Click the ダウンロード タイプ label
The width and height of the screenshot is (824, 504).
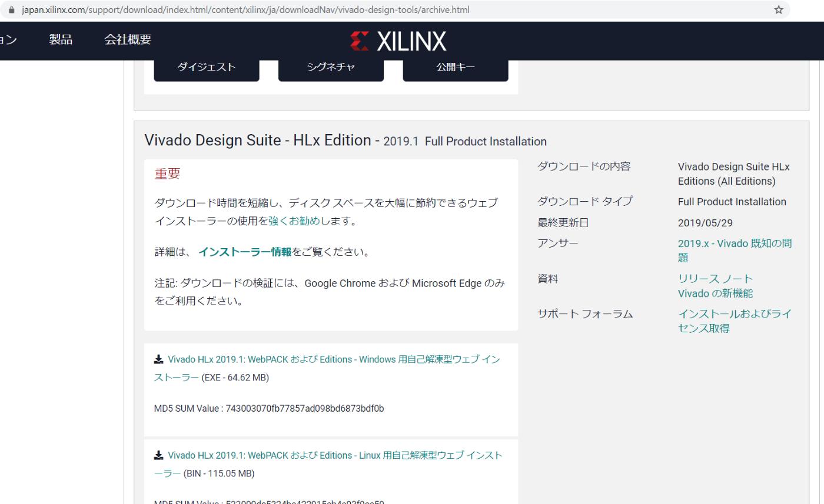pyautogui.click(x=585, y=201)
